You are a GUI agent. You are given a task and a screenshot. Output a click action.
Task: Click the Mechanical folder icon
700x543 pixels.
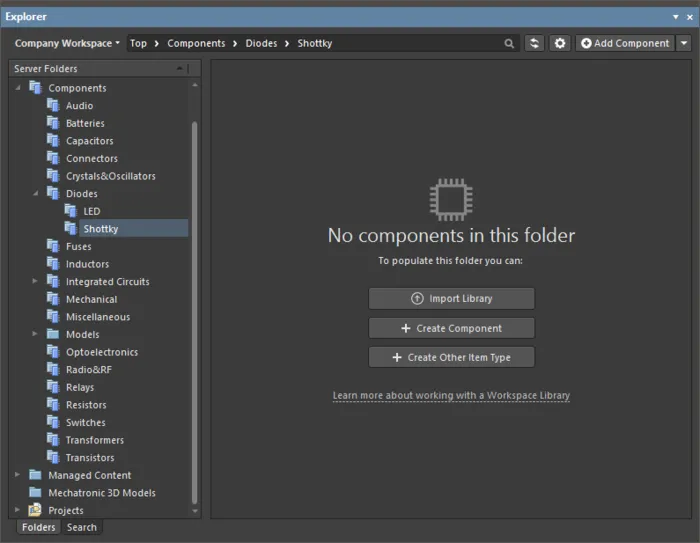coord(53,299)
